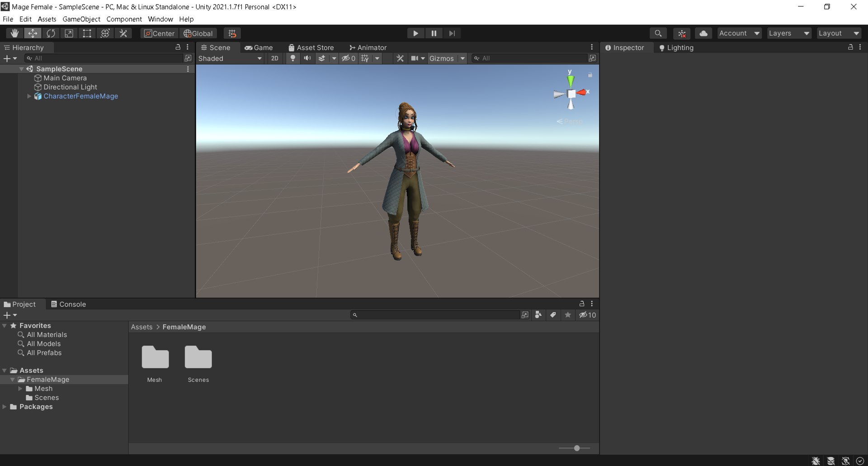Viewport: 868px width, 466px height.
Task: Step forward one frame
Action: tap(452, 33)
